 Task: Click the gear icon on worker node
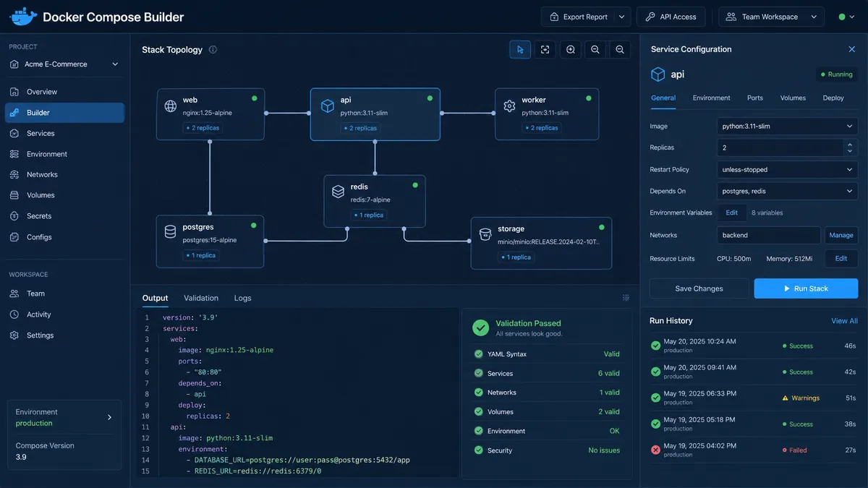pos(509,106)
